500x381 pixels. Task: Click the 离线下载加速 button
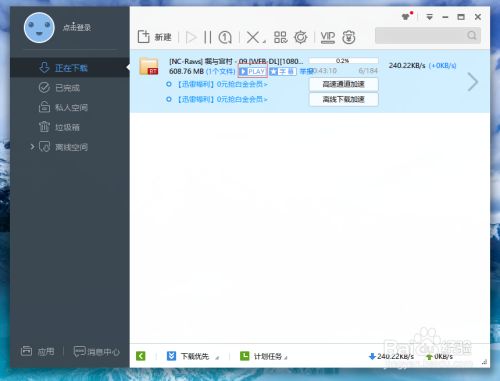(344, 99)
